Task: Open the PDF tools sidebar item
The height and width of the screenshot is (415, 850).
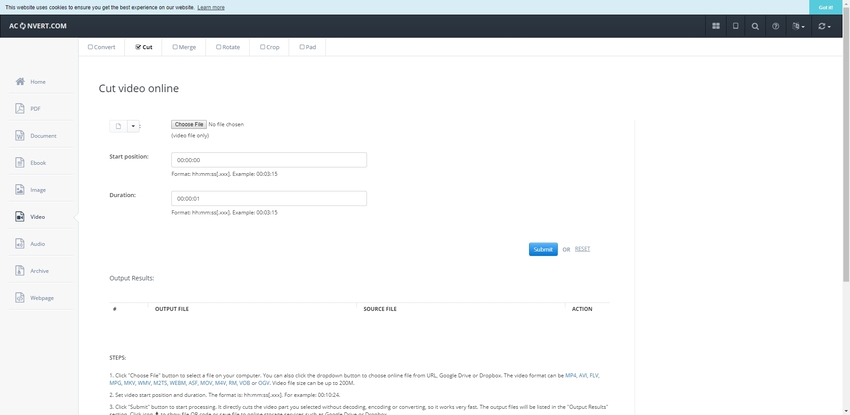Action: [37, 108]
